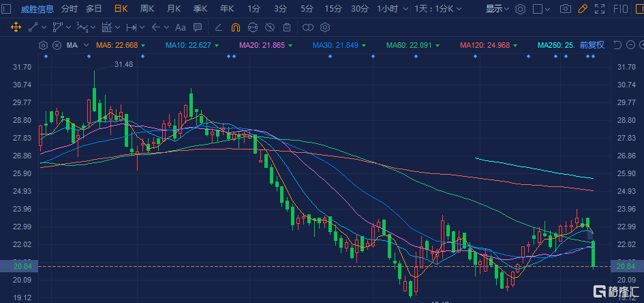Screen dimensions: 644x303
Task: Hide all drawings with eye-slash icon
Action: point(270,28)
